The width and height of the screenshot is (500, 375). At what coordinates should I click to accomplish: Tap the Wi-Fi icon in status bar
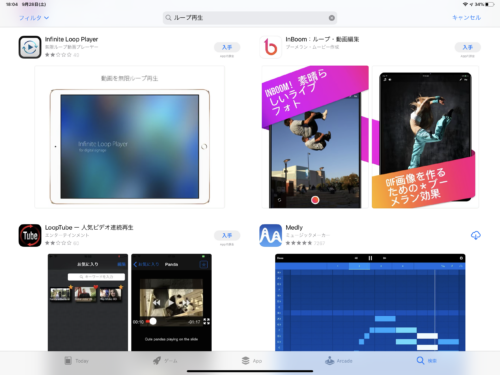pos(465,4)
